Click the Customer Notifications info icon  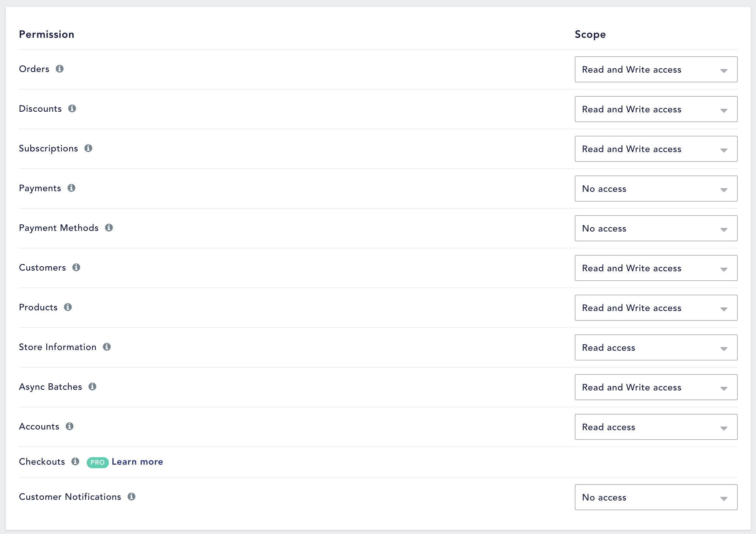(x=132, y=497)
